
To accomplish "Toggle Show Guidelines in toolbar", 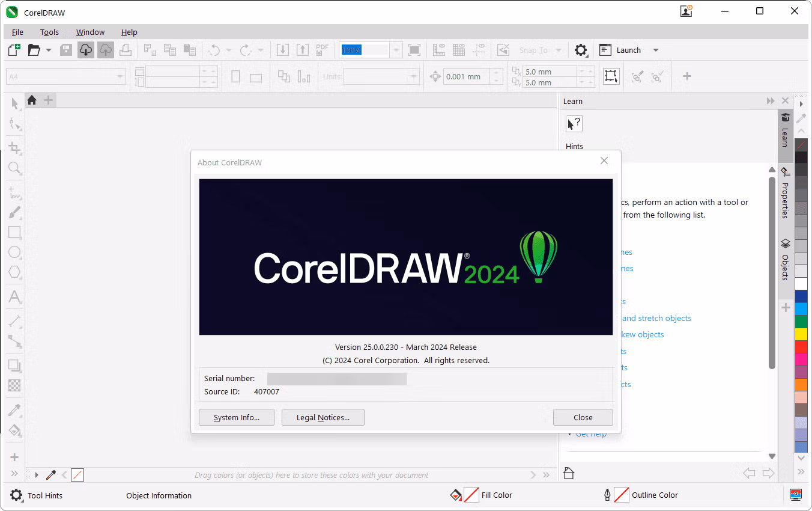I will [x=479, y=50].
